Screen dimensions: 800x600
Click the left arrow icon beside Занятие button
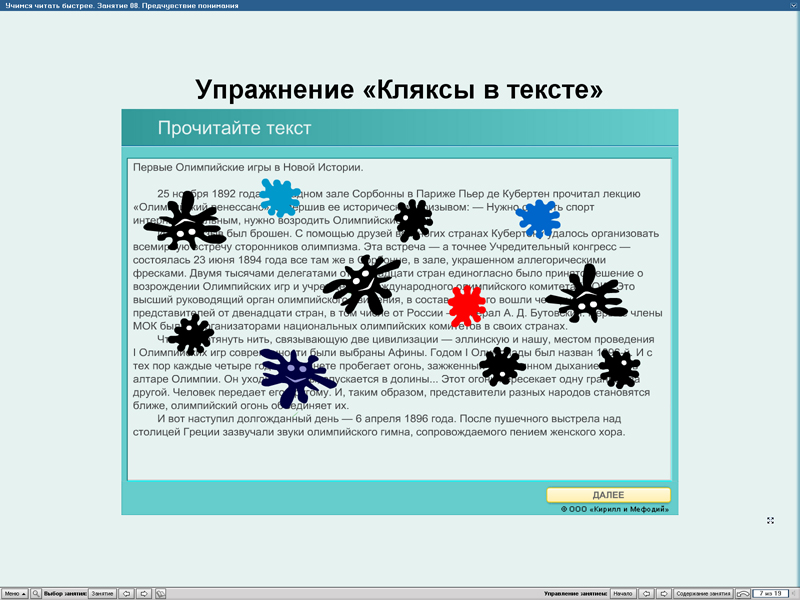tap(127, 592)
